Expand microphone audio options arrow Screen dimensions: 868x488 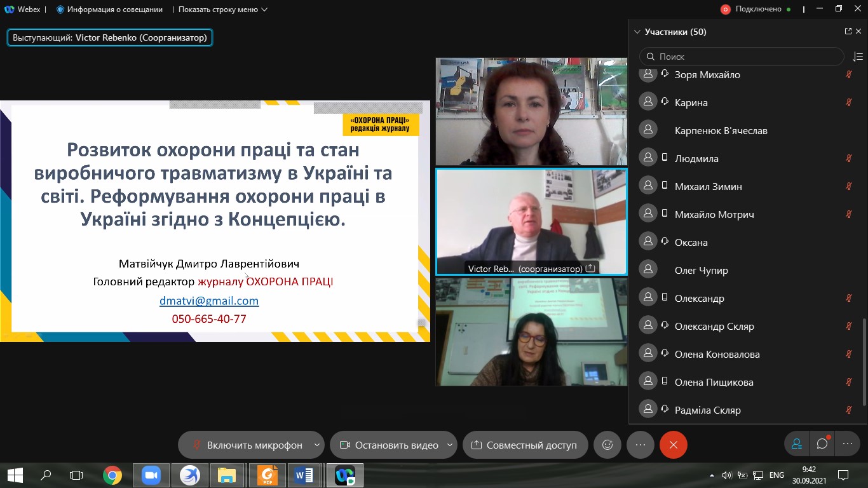(x=316, y=445)
